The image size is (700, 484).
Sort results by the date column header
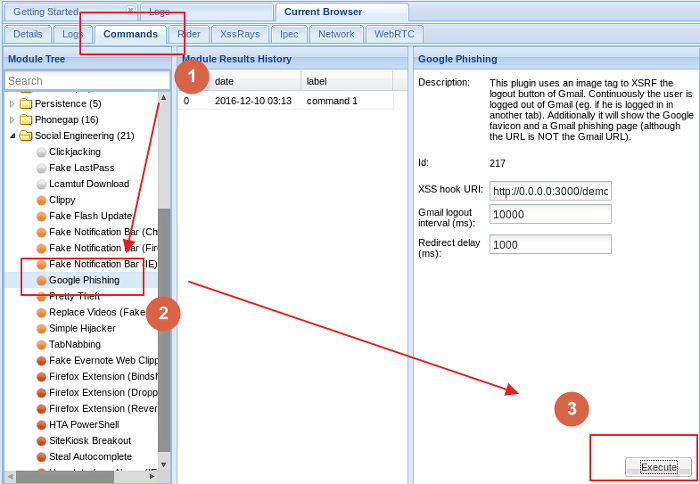255,81
